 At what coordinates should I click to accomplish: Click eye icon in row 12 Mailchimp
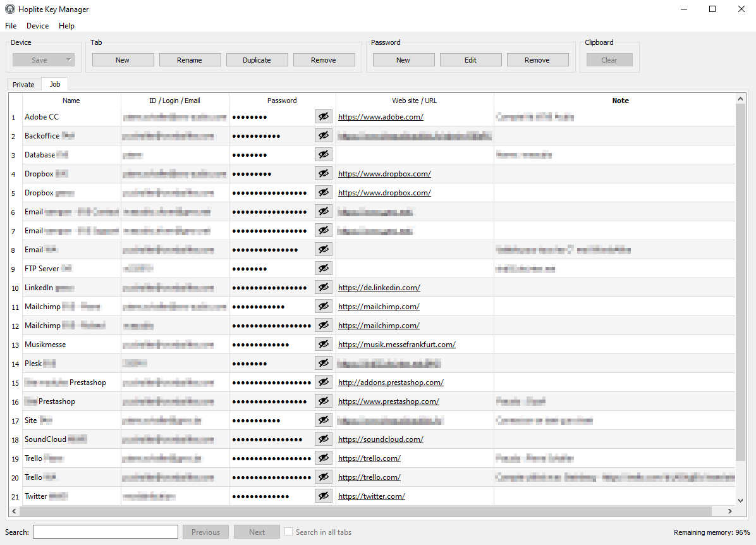pyautogui.click(x=324, y=325)
